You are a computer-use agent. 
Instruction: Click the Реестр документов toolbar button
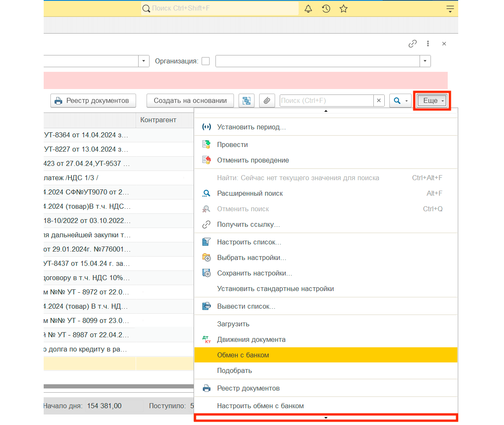pyautogui.click(x=93, y=101)
